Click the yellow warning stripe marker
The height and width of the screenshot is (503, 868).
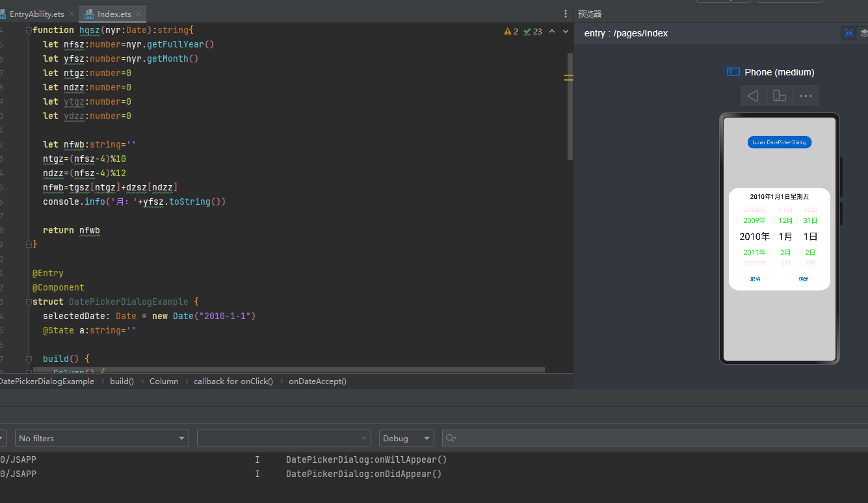pos(569,77)
